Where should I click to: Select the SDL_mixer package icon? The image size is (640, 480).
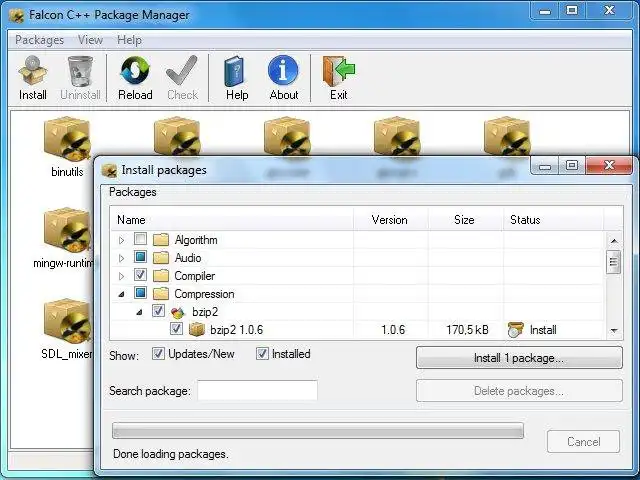tap(67, 321)
